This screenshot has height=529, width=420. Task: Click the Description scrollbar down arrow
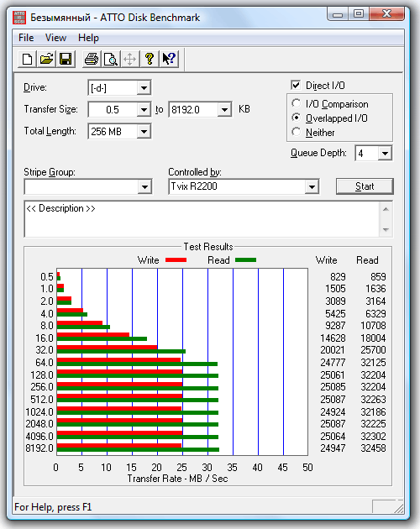pos(386,230)
